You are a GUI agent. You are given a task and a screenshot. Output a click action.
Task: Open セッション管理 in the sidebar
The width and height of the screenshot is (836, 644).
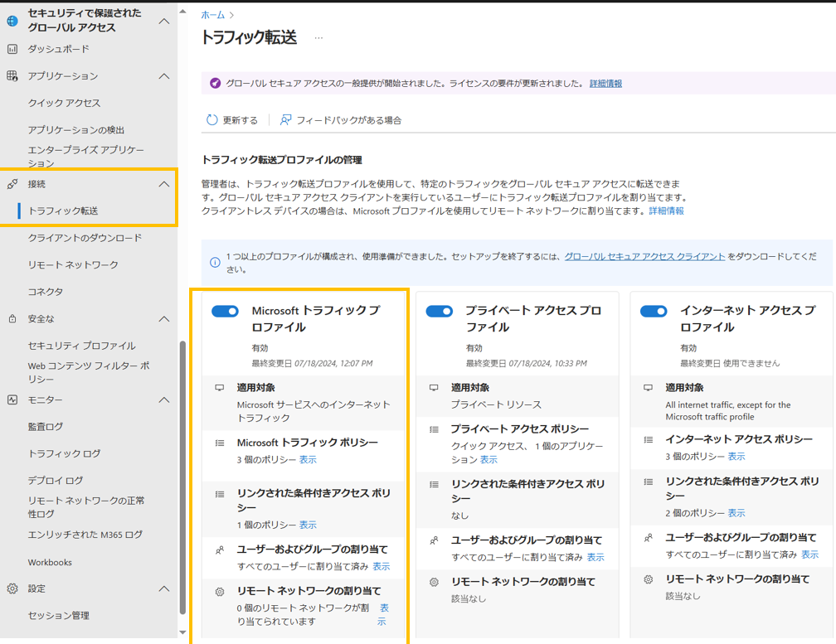click(59, 616)
